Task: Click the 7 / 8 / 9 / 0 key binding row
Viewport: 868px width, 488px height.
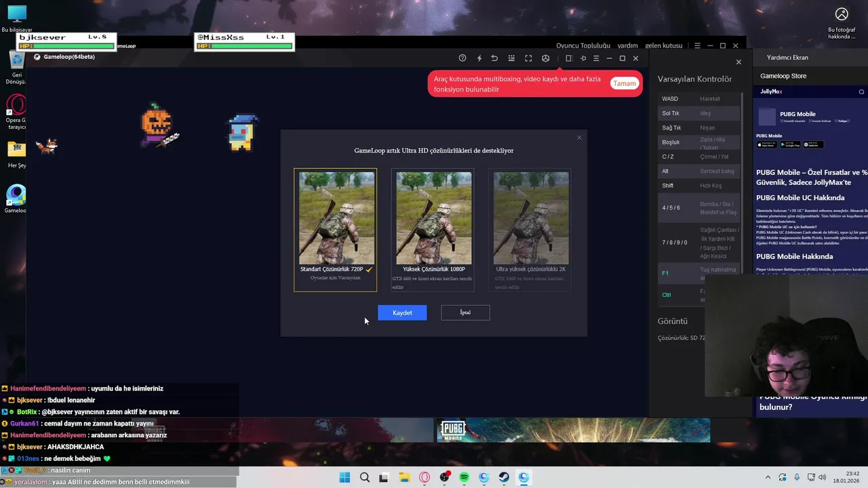Action: click(x=698, y=243)
